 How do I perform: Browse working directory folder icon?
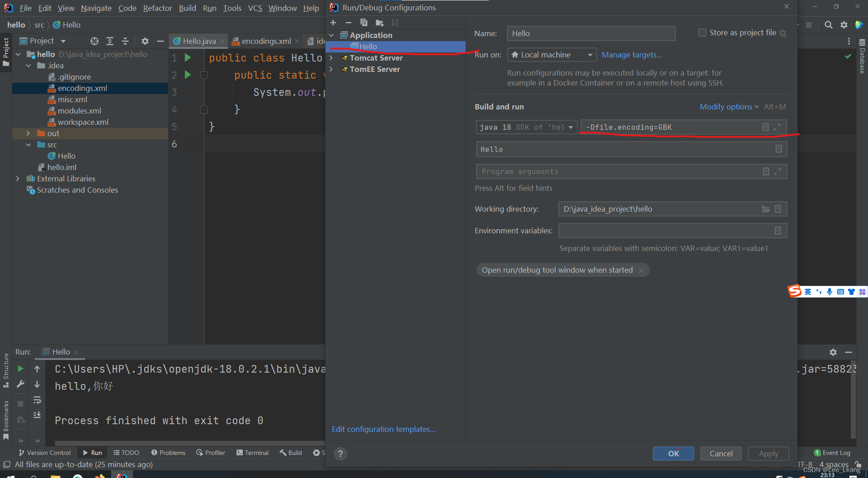(x=765, y=209)
